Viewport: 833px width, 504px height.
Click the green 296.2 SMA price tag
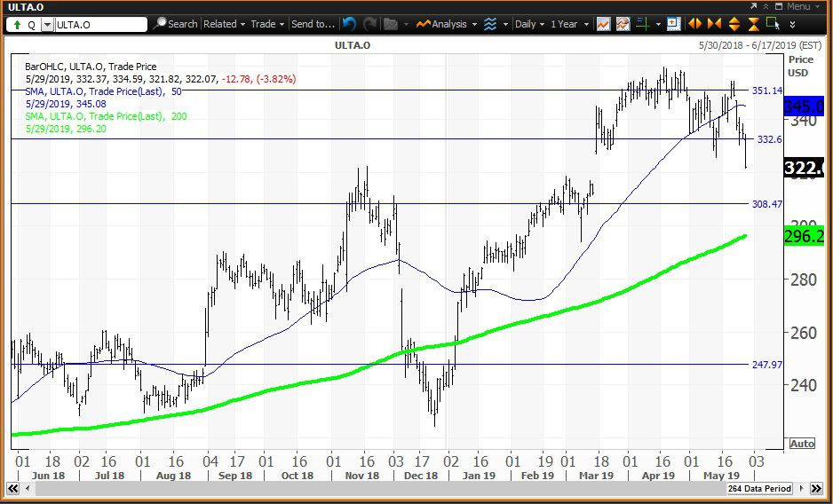[x=805, y=236]
